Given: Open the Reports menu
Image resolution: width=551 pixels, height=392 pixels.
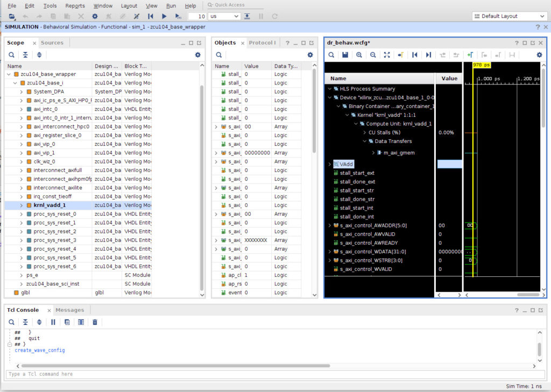Looking at the screenshot, I should click(x=75, y=5).
